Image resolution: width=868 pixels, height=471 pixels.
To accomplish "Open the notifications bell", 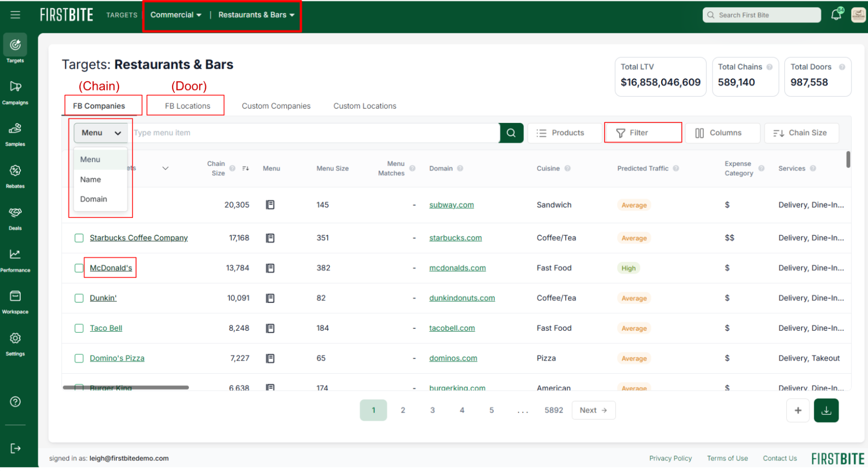I will tap(837, 15).
